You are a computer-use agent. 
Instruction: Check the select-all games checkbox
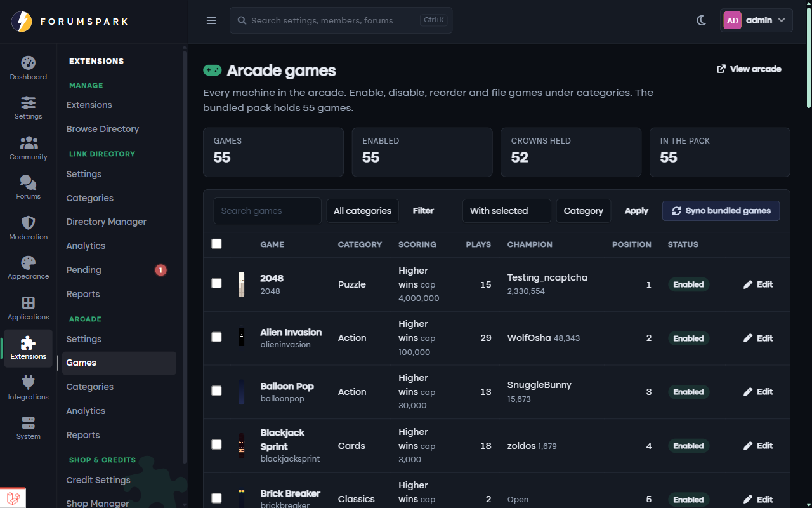tap(216, 244)
